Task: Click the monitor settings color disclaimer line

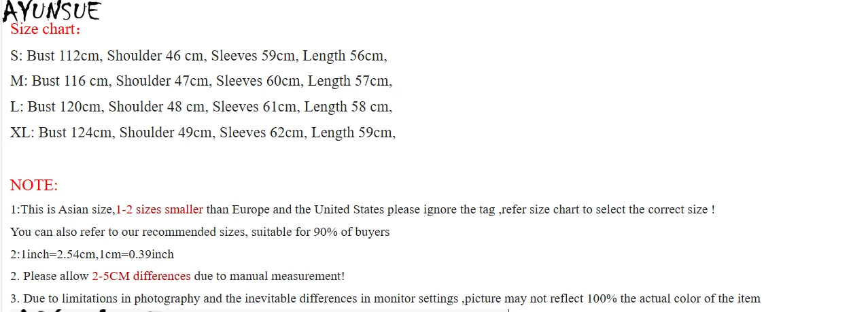Action: [385, 298]
